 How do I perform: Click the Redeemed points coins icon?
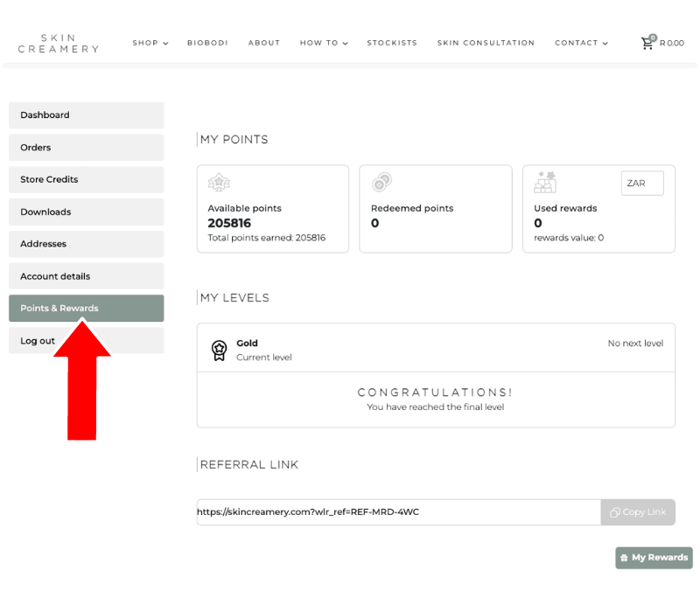(x=381, y=182)
